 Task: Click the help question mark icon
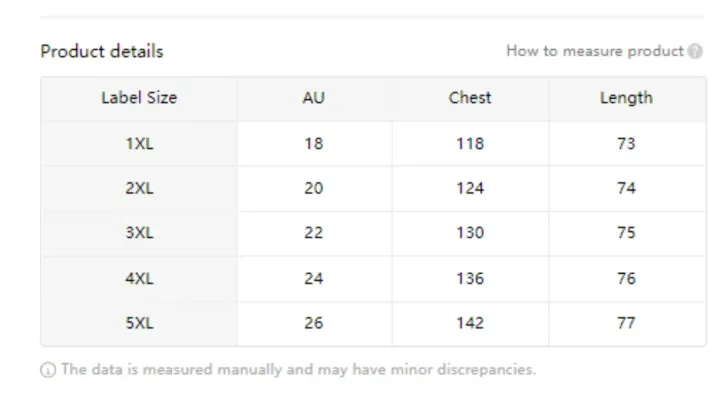click(695, 51)
